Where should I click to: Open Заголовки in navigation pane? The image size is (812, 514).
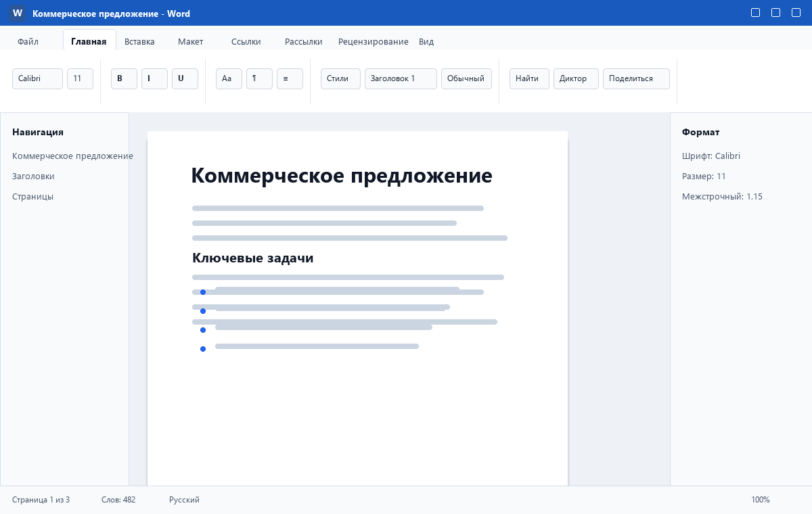coord(33,176)
